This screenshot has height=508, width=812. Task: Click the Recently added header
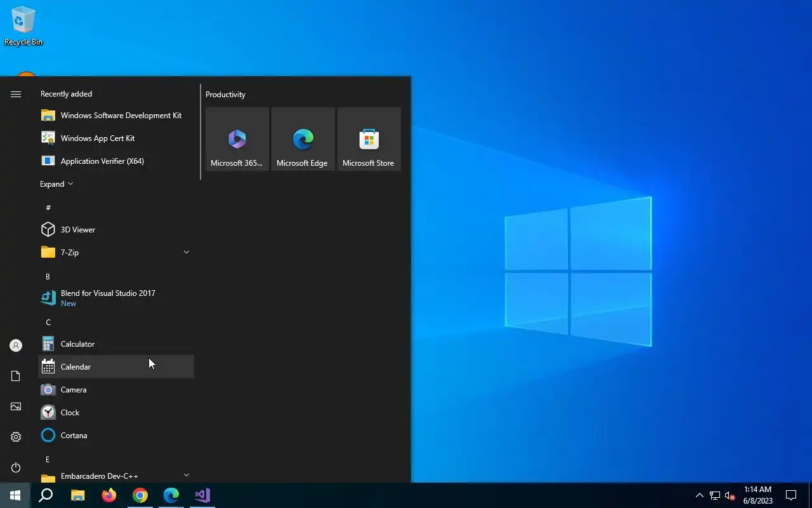click(66, 94)
